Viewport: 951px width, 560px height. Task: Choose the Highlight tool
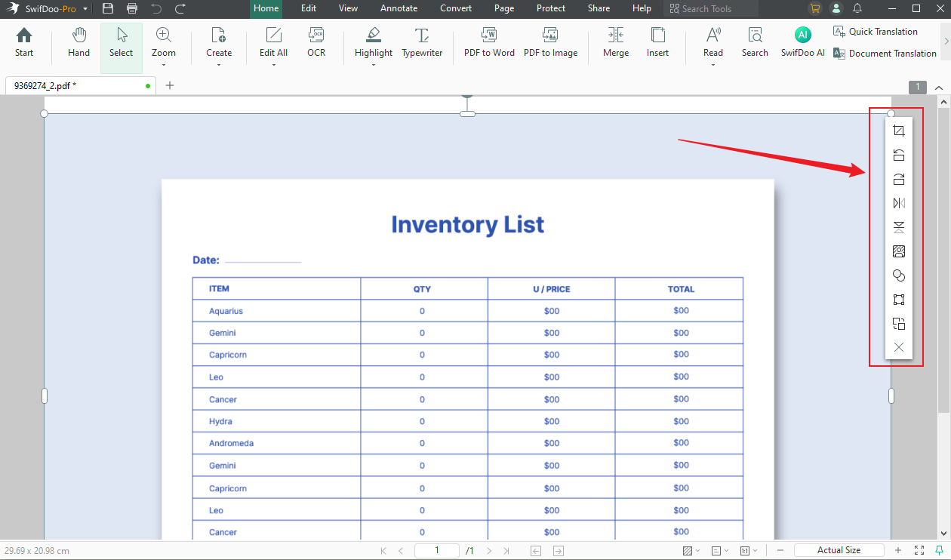tap(374, 42)
